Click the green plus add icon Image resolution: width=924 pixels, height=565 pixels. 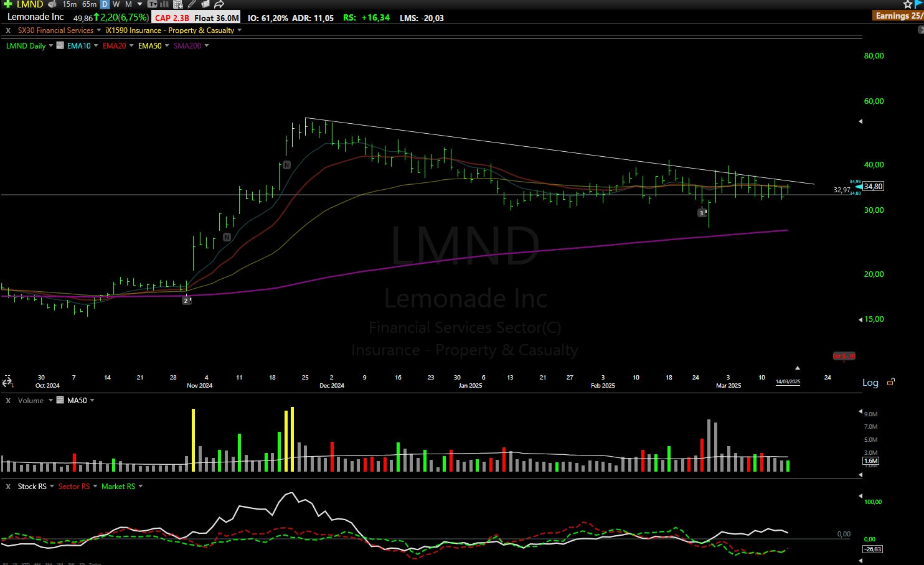(x=7, y=4)
